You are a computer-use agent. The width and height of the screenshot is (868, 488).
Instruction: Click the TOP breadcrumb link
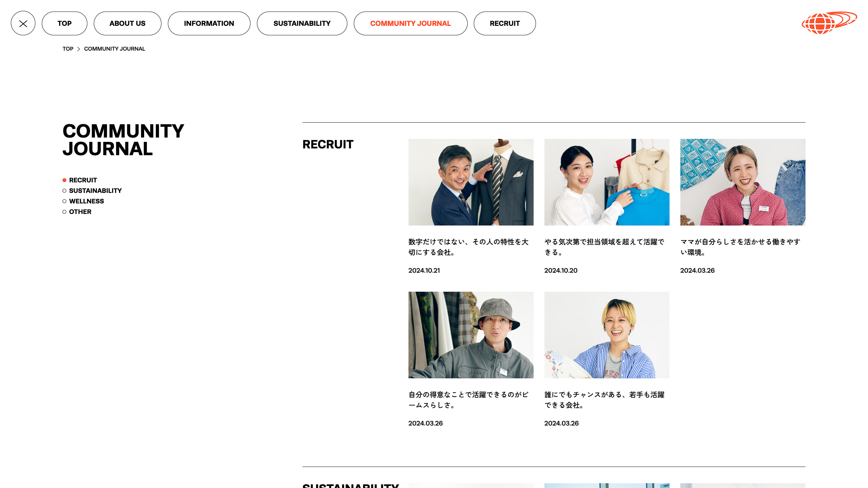pos(68,49)
